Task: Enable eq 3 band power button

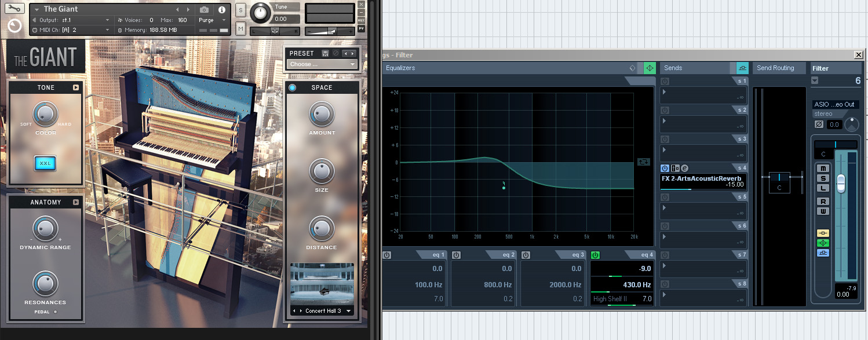Action: point(526,255)
